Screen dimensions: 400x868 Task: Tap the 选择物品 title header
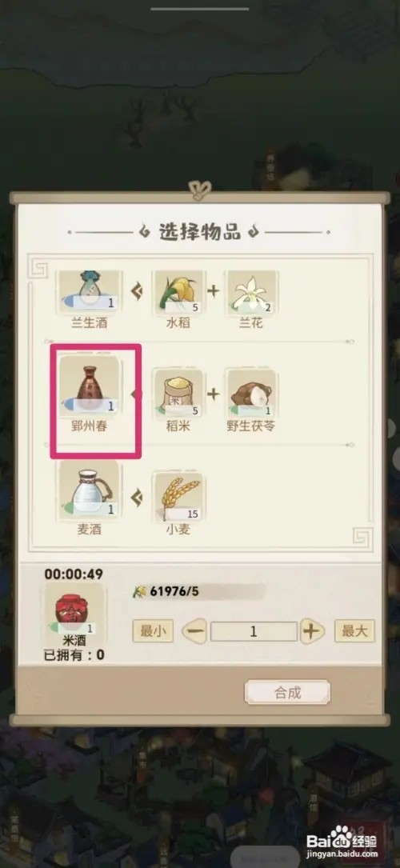pos(200,232)
